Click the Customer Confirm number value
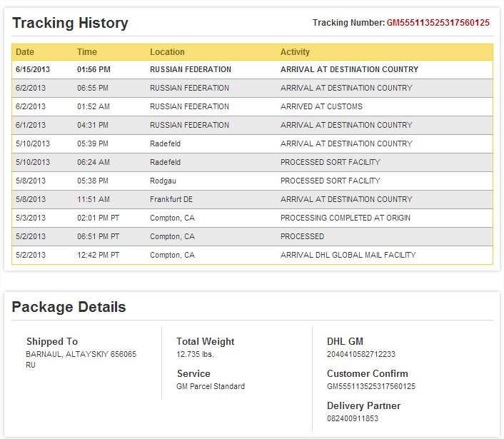504x439 pixels. coord(371,387)
